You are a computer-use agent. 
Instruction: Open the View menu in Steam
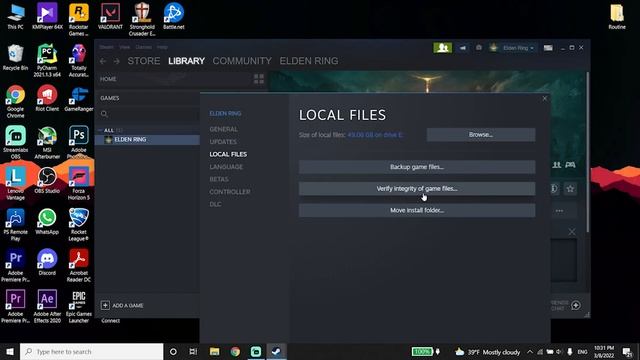click(124, 47)
